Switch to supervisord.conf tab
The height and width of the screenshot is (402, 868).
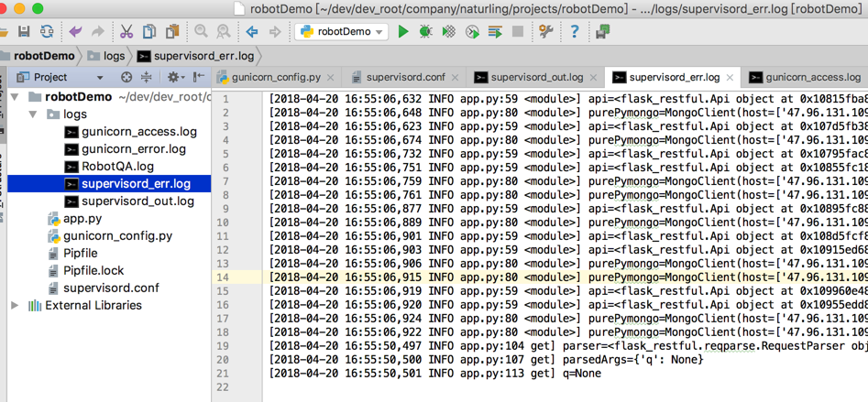tap(404, 78)
